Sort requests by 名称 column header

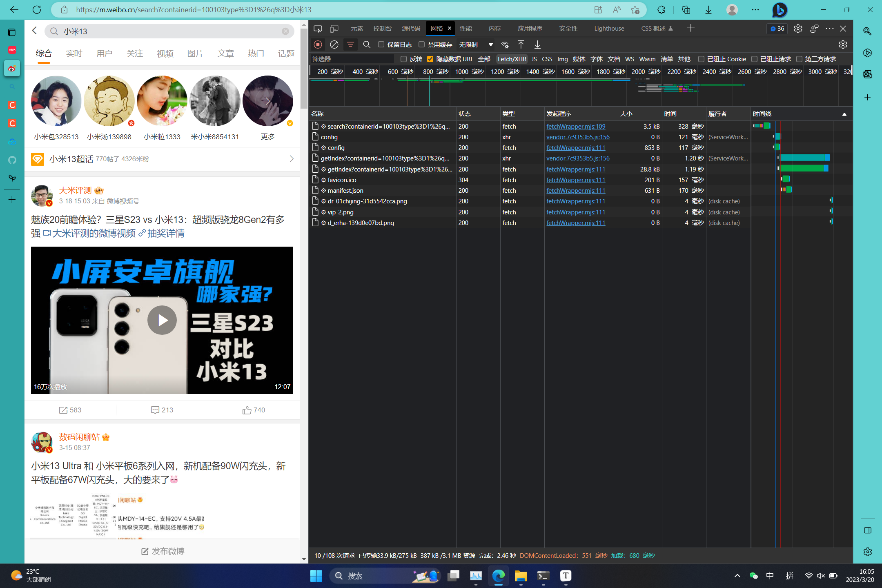(x=382, y=114)
